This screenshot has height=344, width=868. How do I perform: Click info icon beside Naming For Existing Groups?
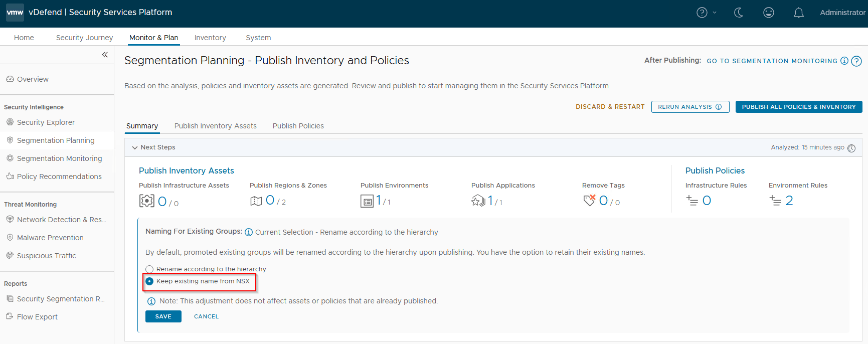(x=249, y=232)
